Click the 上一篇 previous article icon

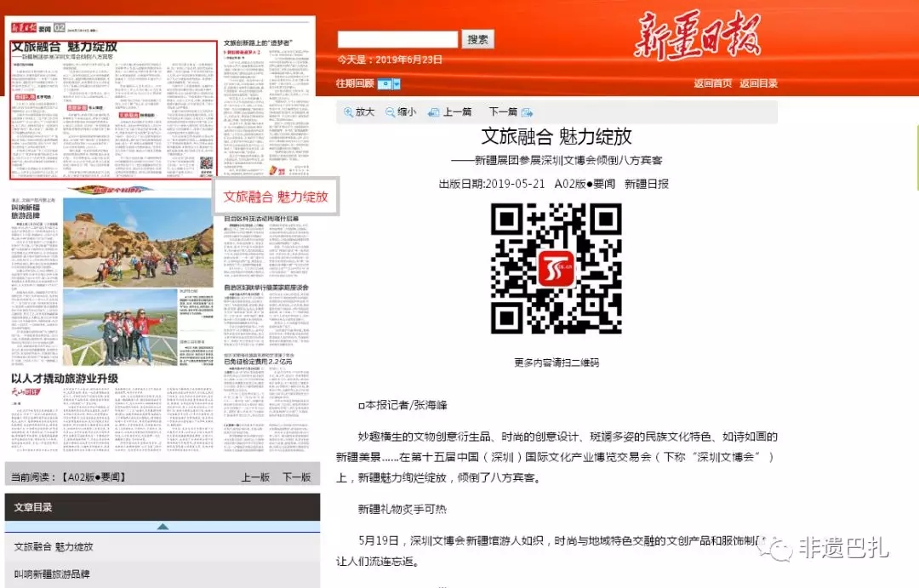(x=434, y=112)
